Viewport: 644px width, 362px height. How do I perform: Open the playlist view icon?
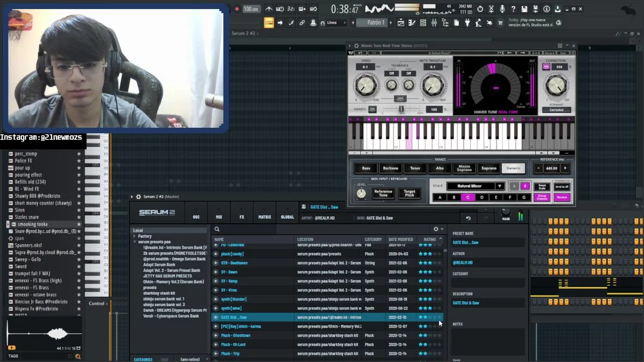click(400, 23)
